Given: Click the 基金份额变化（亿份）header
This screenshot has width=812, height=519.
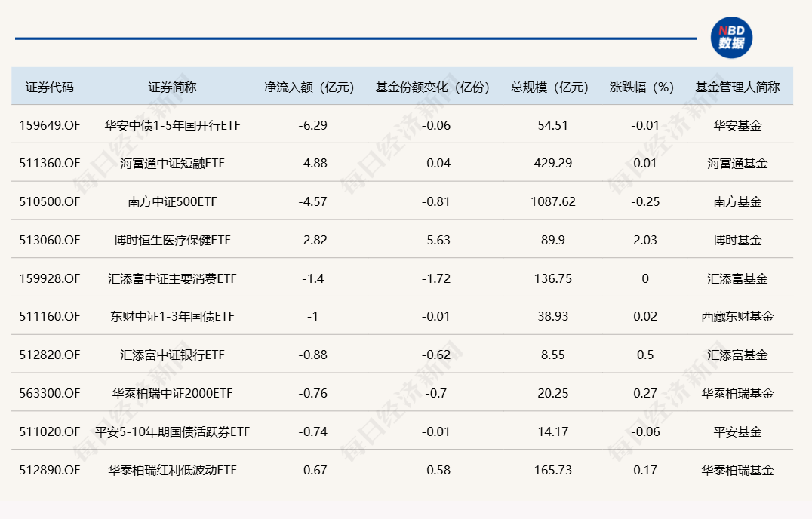Looking at the screenshot, I should (x=433, y=87).
